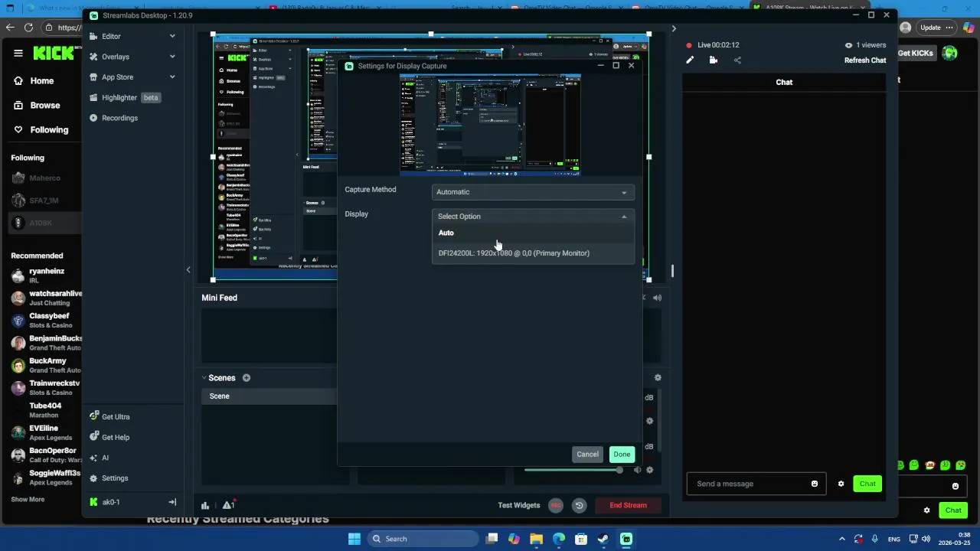The width and height of the screenshot is (980, 551).
Task: Click Get KICKs button on Kick page
Action: click(x=916, y=53)
